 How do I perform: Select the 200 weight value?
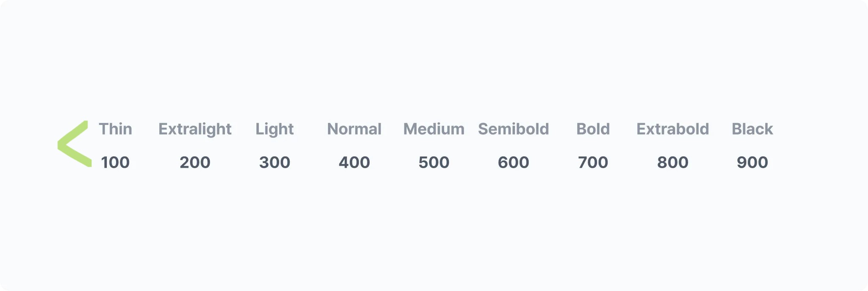tap(195, 162)
